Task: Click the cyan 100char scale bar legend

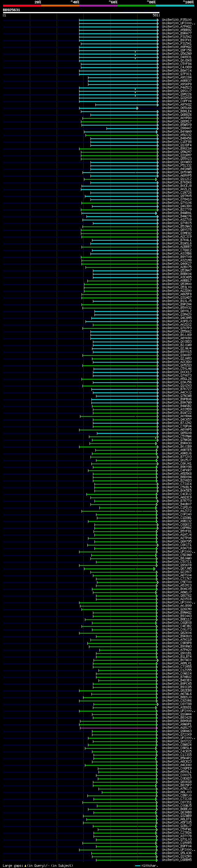Action: [138, 865]
